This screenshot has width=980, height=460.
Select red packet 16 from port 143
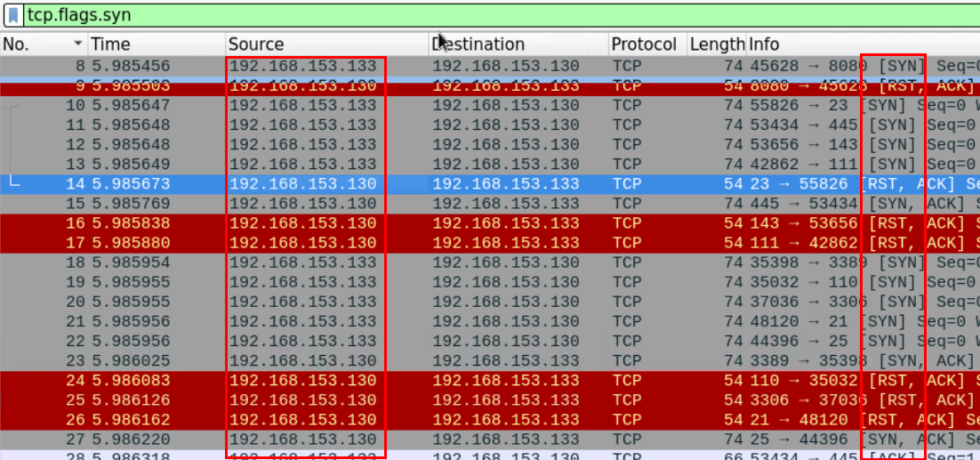point(489,223)
